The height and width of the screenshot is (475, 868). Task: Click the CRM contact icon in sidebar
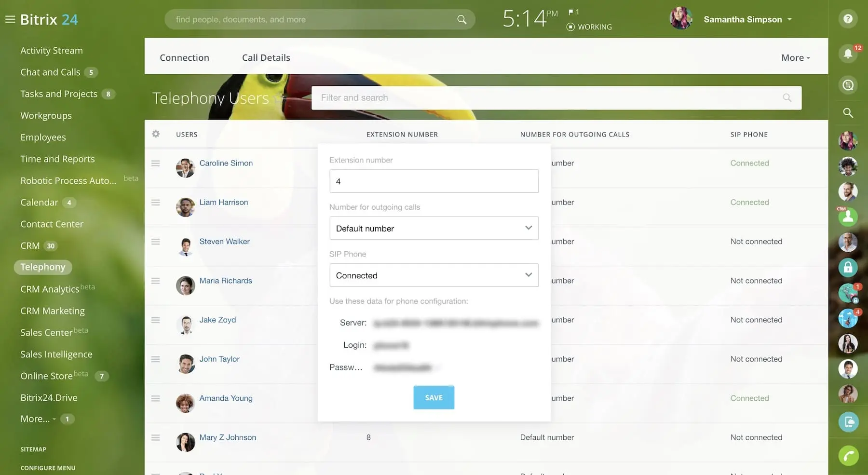848,217
